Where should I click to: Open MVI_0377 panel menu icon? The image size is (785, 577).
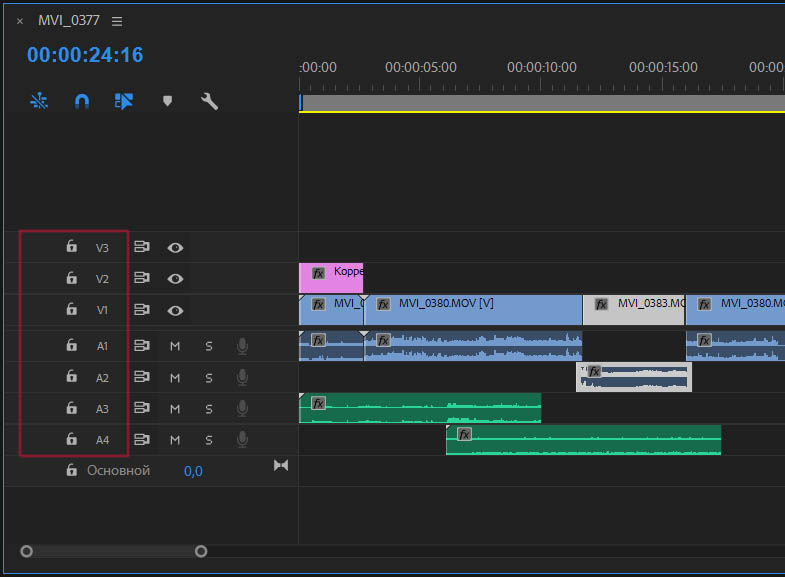tap(117, 22)
